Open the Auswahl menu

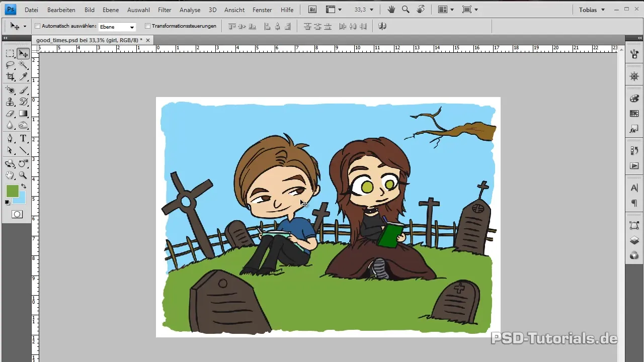[138, 10]
